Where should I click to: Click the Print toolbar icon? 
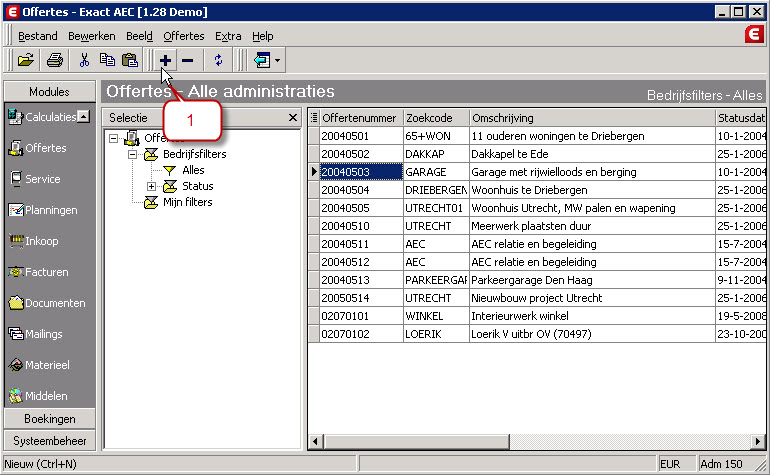pyautogui.click(x=55, y=60)
